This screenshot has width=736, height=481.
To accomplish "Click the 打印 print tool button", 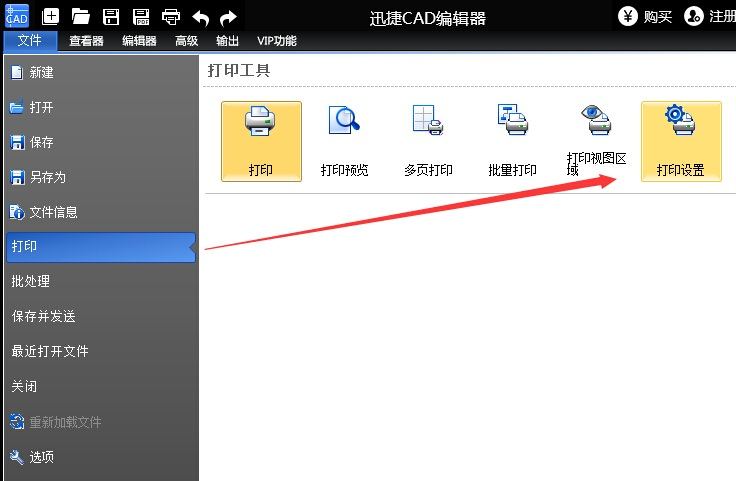I will click(261, 141).
